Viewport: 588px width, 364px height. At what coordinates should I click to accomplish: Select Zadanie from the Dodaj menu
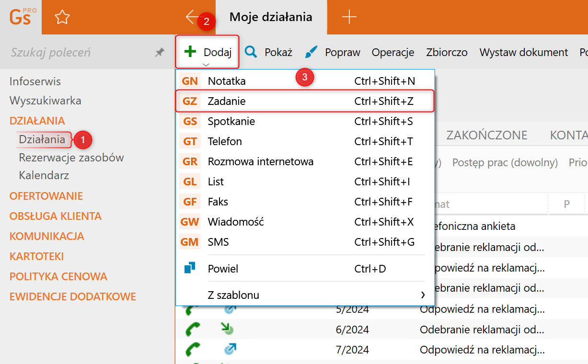(x=227, y=101)
